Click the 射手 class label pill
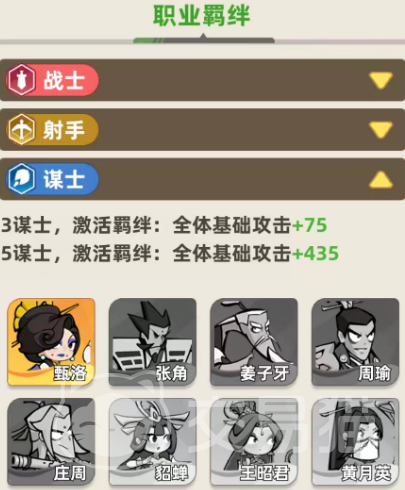Screen dimensions: 405x490 pyautogui.click(x=53, y=130)
